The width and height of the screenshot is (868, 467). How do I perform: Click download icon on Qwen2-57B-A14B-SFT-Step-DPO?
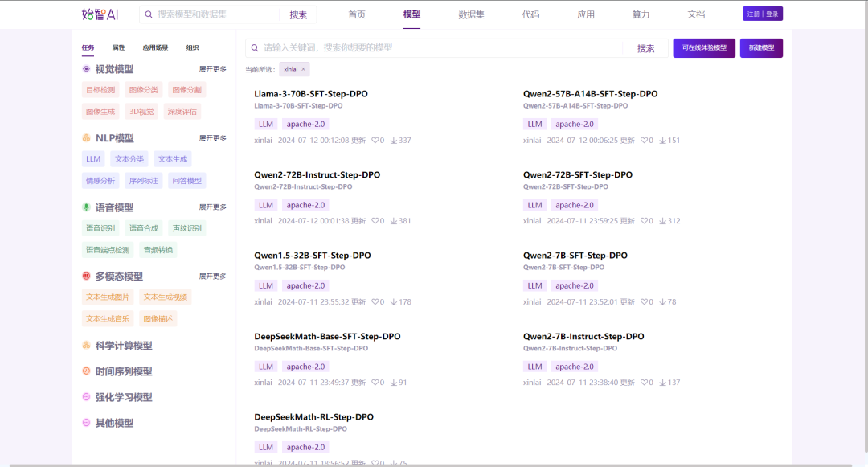[x=662, y=141]
